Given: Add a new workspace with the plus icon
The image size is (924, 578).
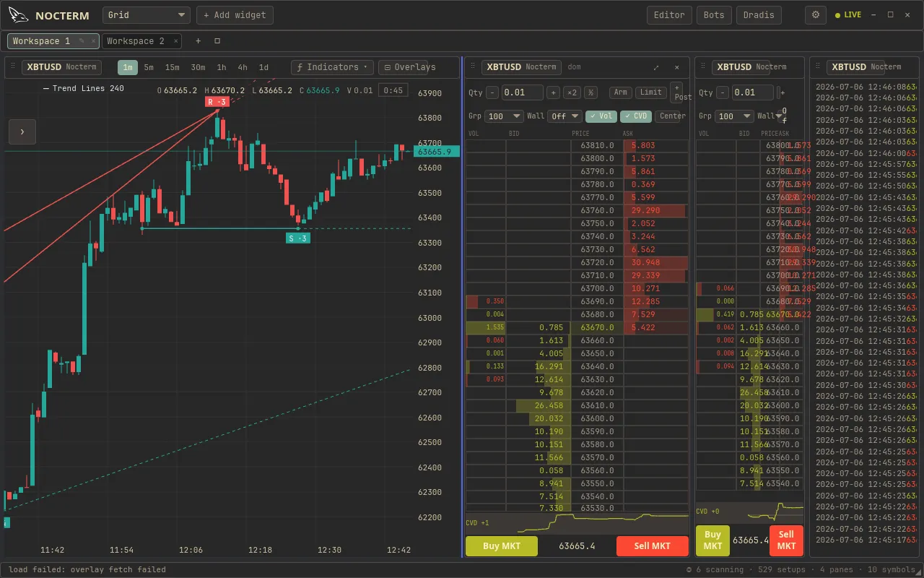Looking at the screenshot, I should tap(198, 41).
